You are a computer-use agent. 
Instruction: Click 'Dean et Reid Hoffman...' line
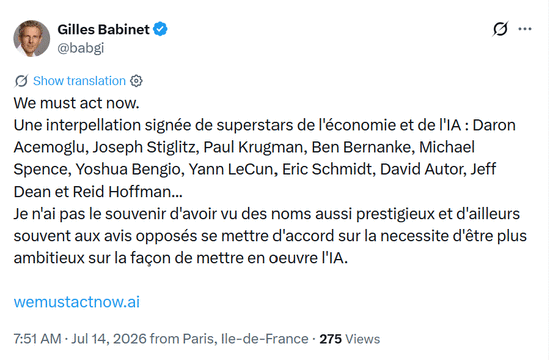pos(98,192)
